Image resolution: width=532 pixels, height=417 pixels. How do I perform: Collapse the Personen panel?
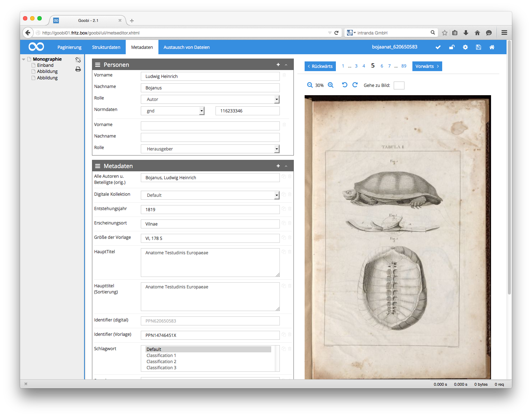[286, 65]
